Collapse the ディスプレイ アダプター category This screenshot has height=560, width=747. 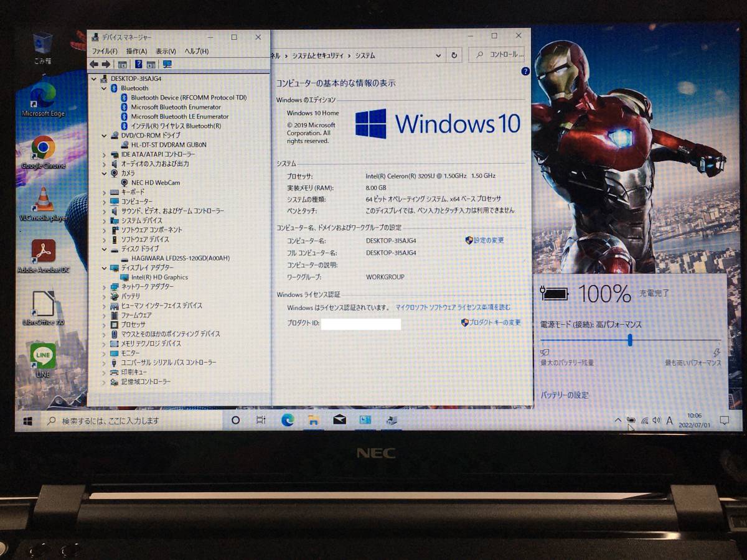point(105,268)
